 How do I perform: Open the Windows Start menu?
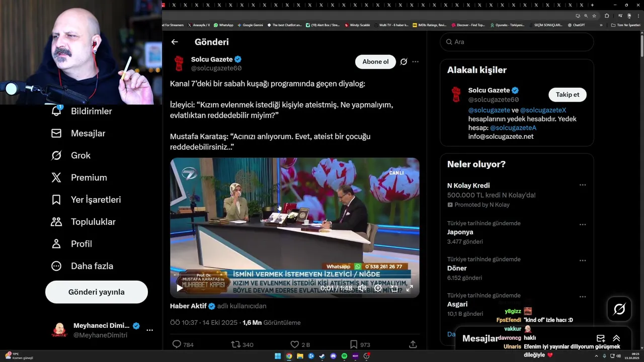point(278,356)
